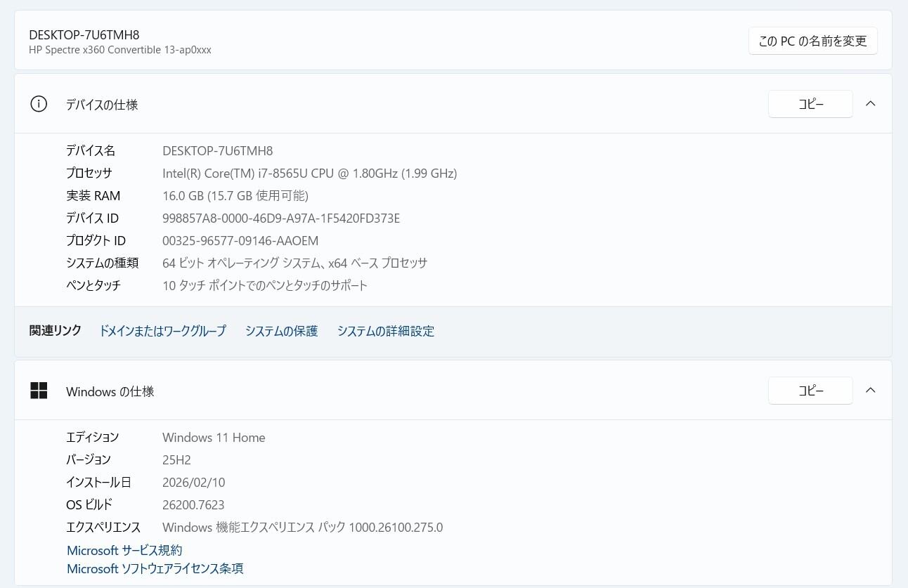Click the デバイス ID label

93,218
